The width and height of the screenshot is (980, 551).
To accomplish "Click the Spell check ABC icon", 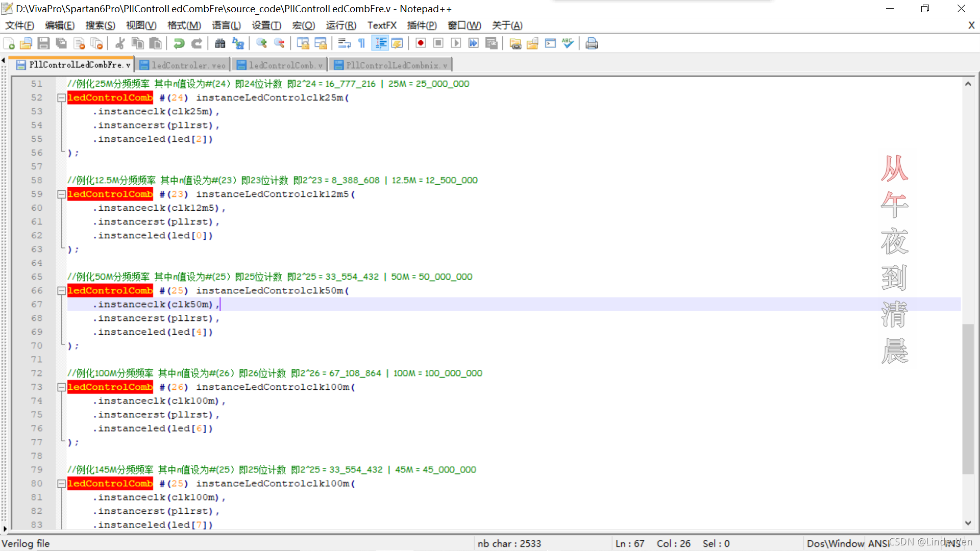I will (568, 43).
